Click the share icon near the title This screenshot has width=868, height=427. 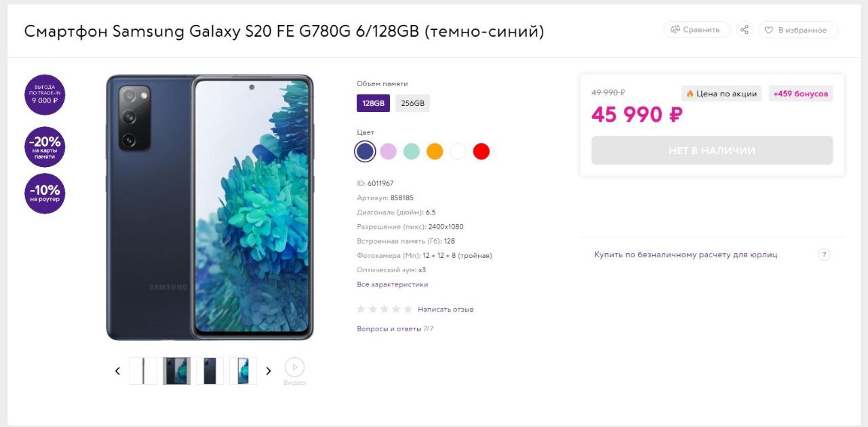(x=745, y=30)
